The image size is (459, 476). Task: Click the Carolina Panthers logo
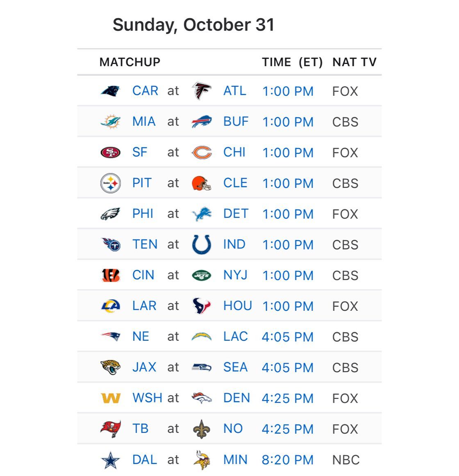pos(110,91)
